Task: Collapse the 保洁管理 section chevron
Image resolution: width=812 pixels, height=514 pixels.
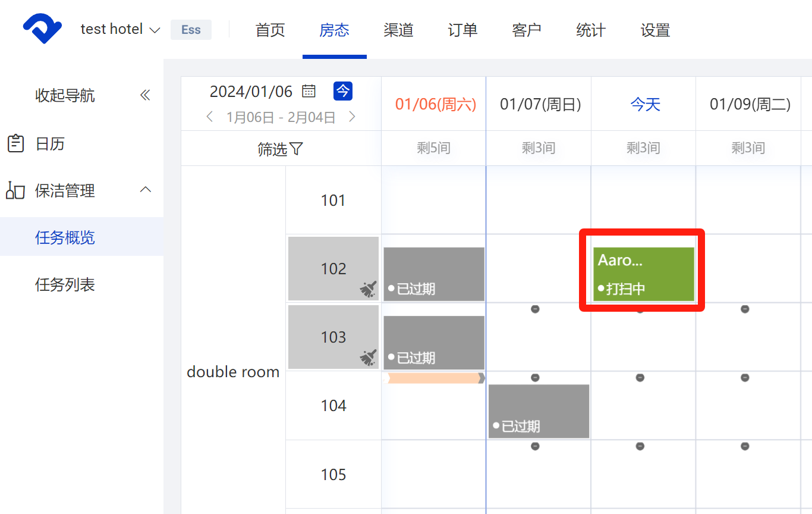Action: [x=145, y=190]
